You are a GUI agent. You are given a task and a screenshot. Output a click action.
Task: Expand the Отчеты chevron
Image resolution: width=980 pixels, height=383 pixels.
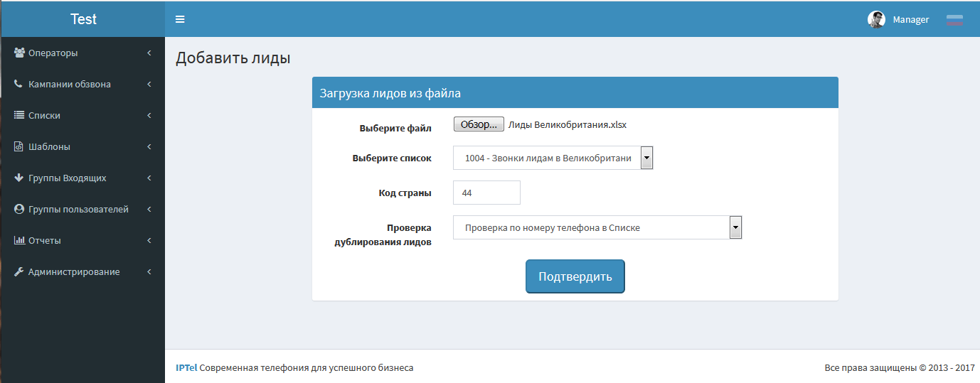point(149,240)
